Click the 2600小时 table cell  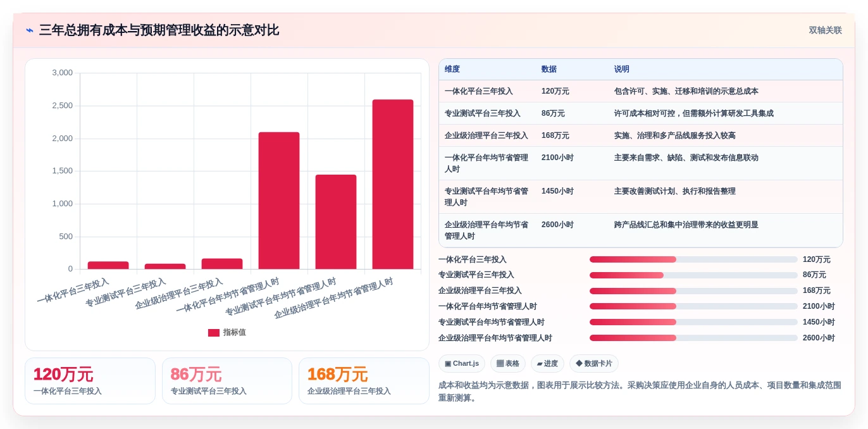click(557, 225)
